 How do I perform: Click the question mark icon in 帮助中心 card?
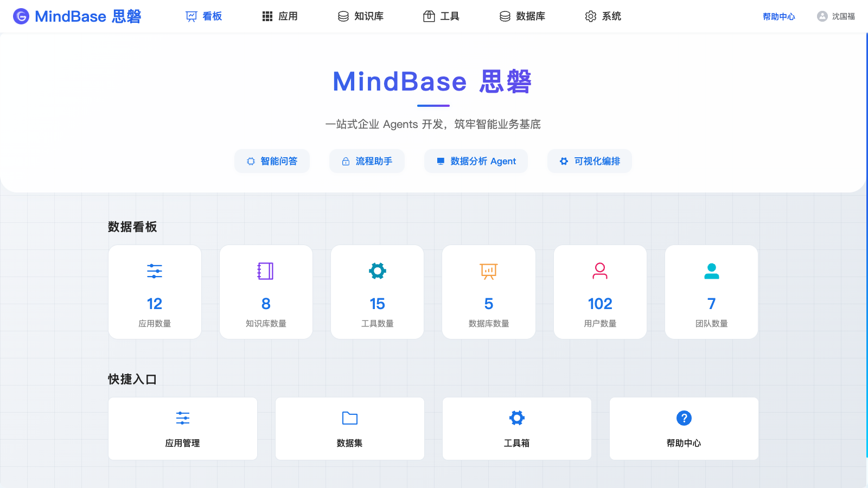click(x=684, y=418)
